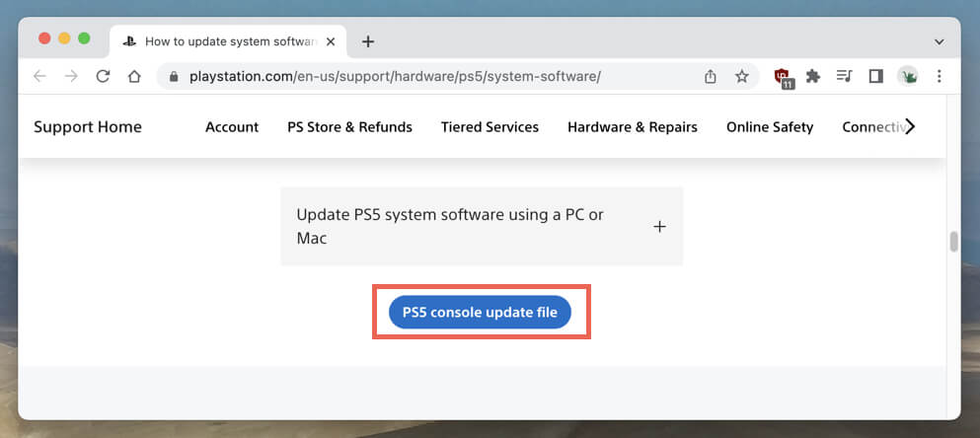Click the playstation.com address bar URL
The height and width of the screenshot is (438, 980).
395,76
